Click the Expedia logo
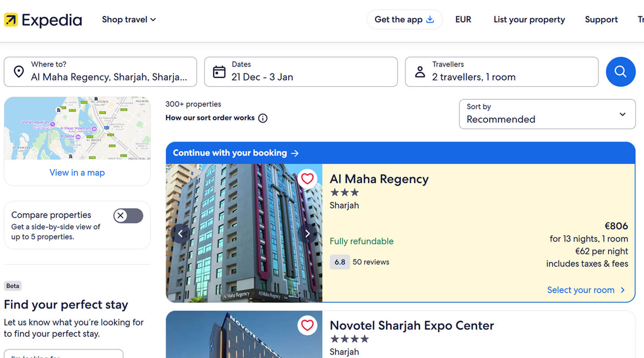The width and height of the screenshot is (644, 358). pyautogui.click(x=43, y=20)
